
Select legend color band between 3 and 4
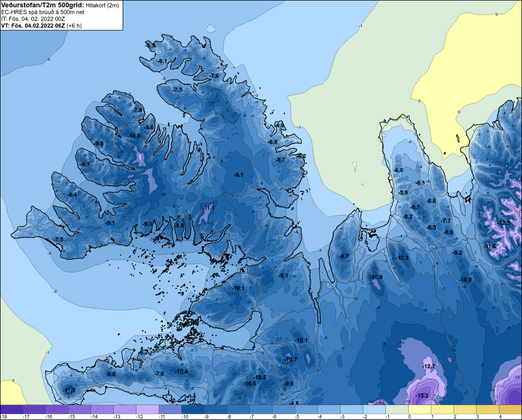tap(488, 410)
